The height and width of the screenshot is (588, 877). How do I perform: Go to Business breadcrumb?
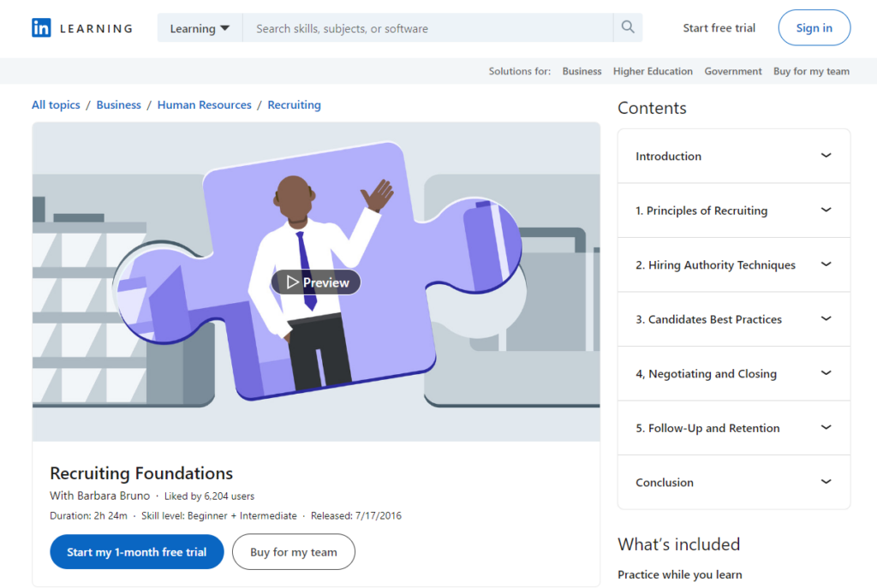[x=118, y=104]
